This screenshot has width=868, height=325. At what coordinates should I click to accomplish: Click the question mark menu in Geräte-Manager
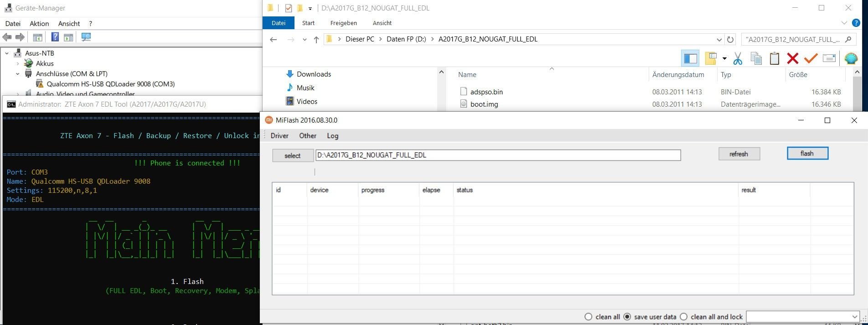tap(90, 24)
